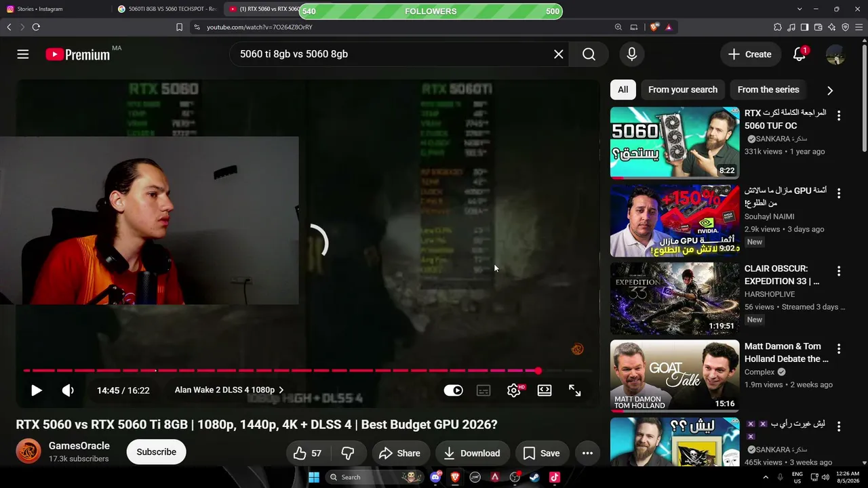Bookmark this page

[179, 27]
